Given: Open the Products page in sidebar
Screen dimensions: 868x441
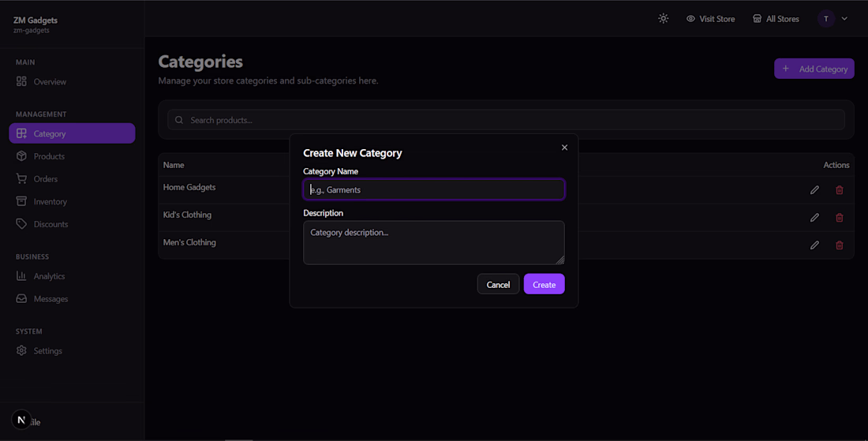Looking at the screenshot, I should tap(49, 156).
